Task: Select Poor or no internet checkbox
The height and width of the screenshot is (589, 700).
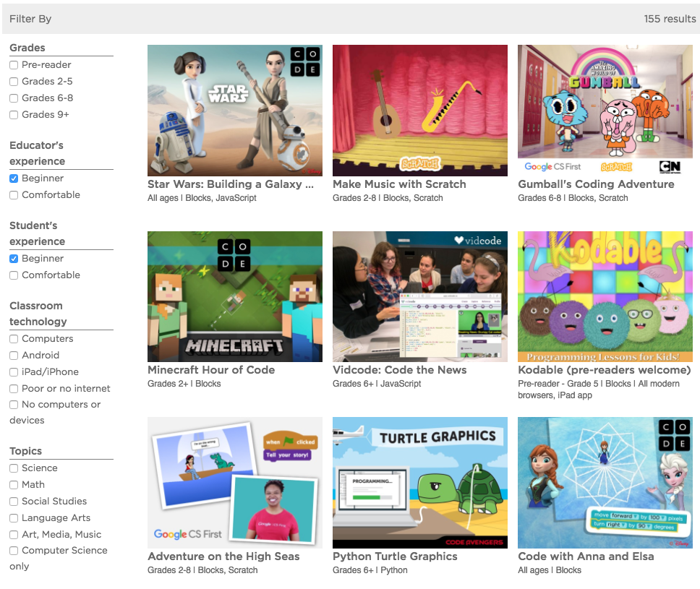Action: click(x=14, y=389)
